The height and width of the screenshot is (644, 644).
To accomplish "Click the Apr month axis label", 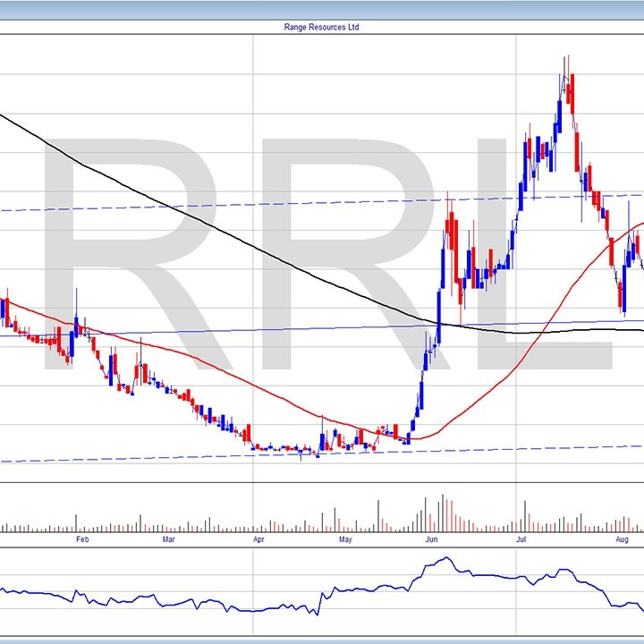I will click(x=259, y=539).
